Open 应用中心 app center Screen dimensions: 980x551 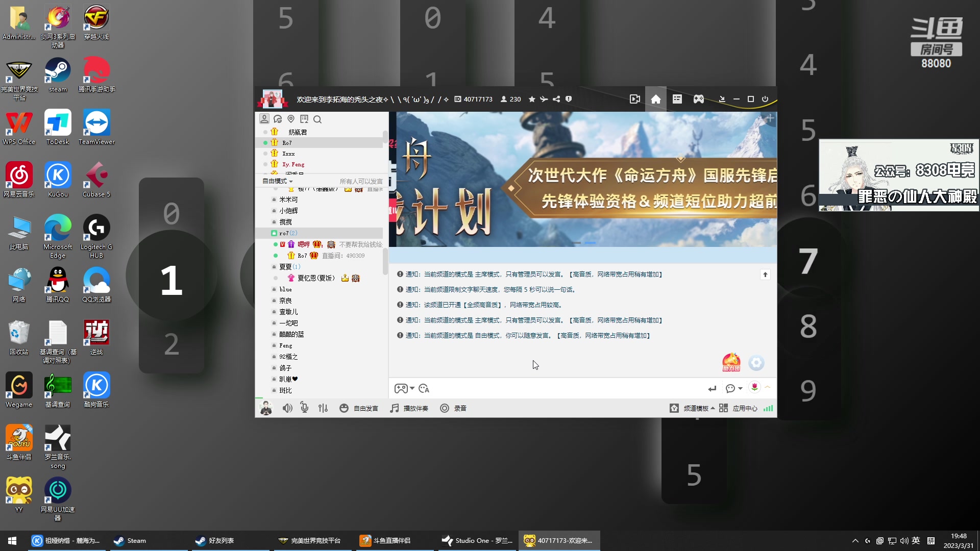[740, 408]
